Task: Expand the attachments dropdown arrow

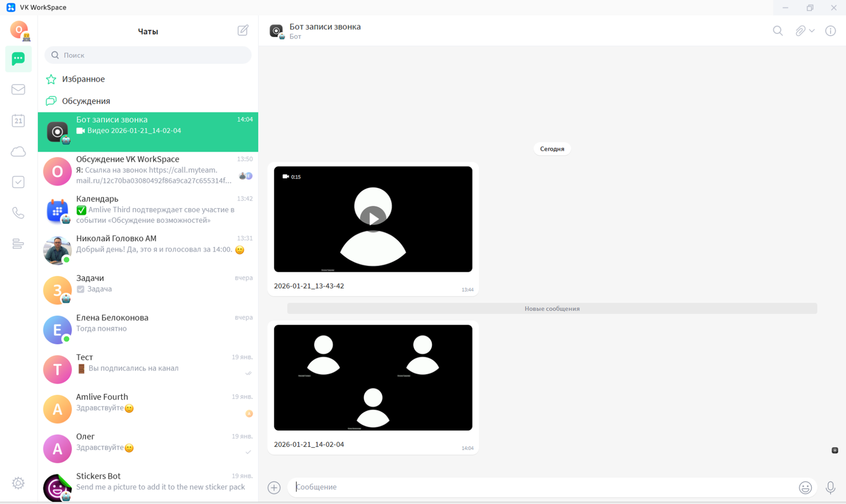Action: tap(812, 31)
